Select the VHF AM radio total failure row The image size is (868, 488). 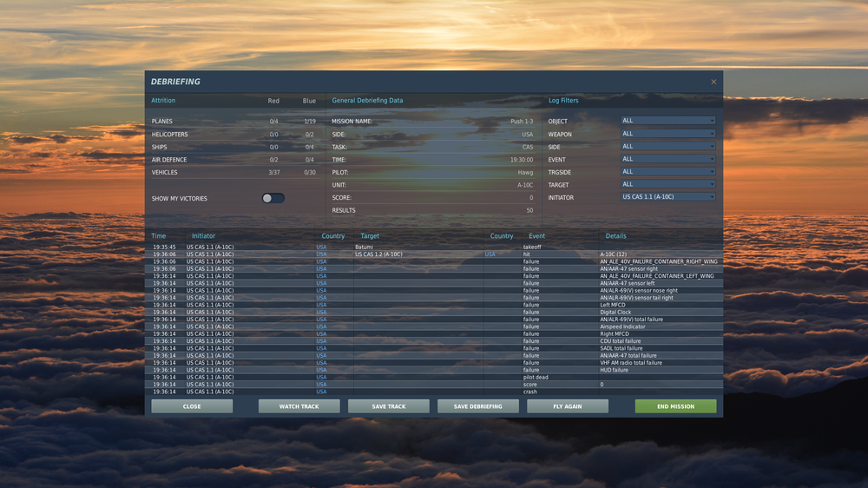[x=435, y=363]
